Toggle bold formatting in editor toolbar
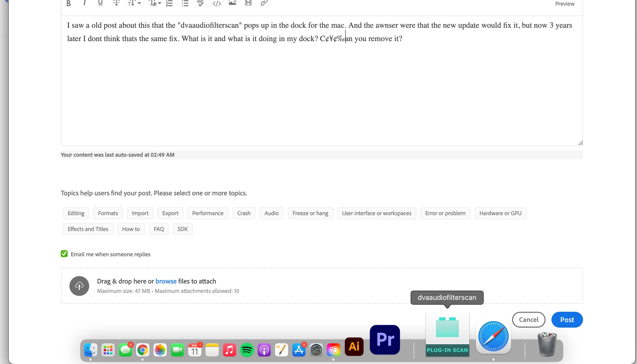Screen dimensions: 637x364 coord(69,3)
